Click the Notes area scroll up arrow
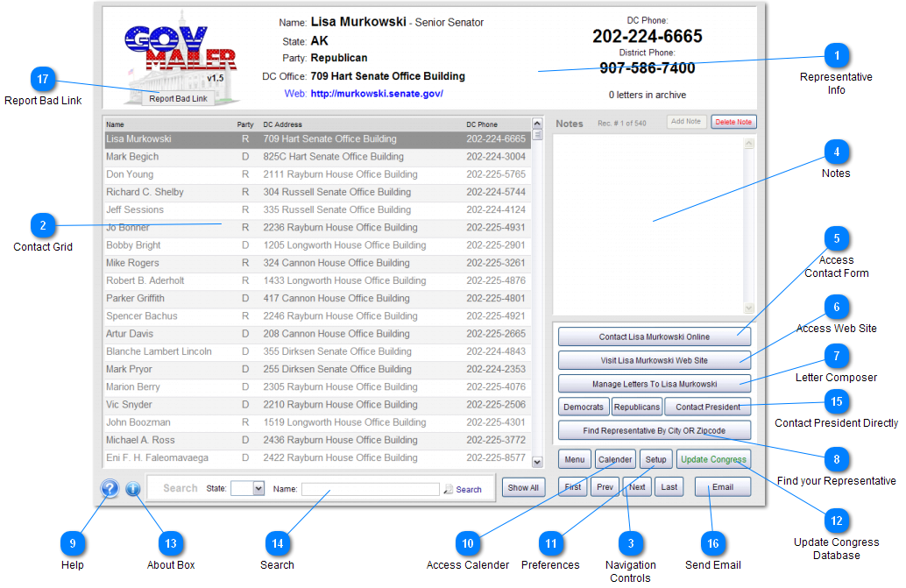This screenshot has height=588, width=906. click(x=749, y=143)
